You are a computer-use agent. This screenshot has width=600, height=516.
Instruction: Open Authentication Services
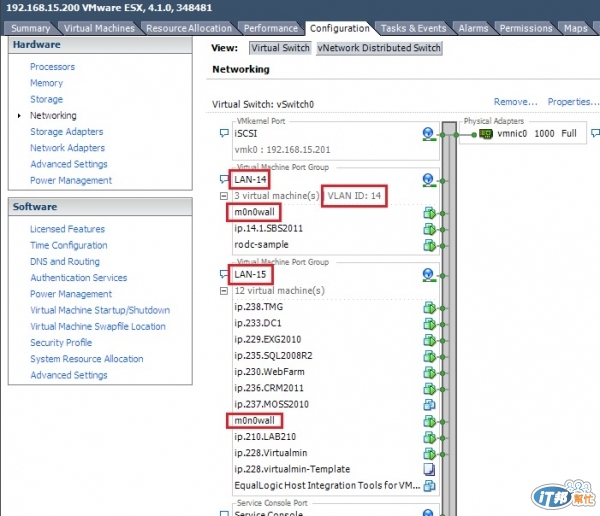(78, 278)
